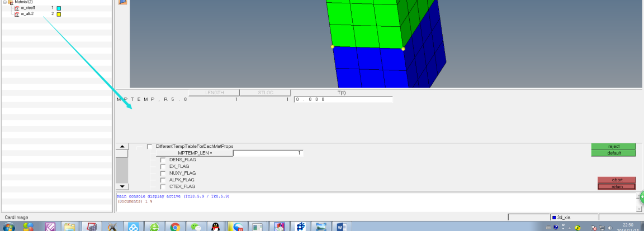Click the green reject button

coord(613,146)
